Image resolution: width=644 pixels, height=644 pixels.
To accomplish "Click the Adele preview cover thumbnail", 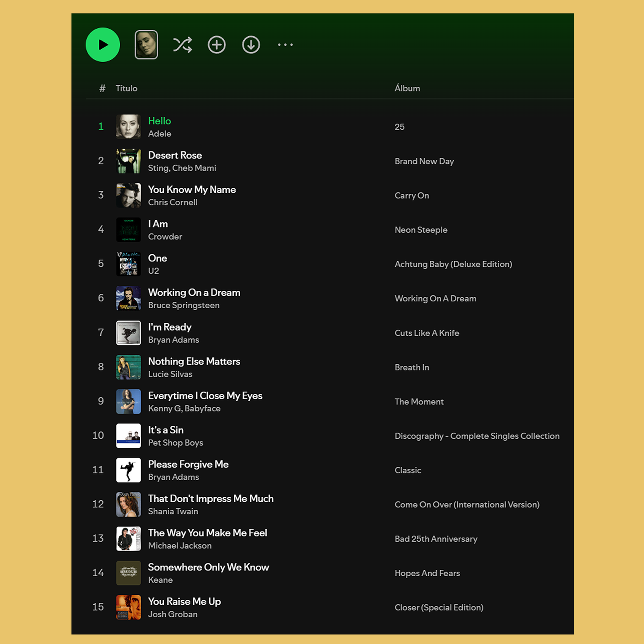I will (x=146, y=45).
